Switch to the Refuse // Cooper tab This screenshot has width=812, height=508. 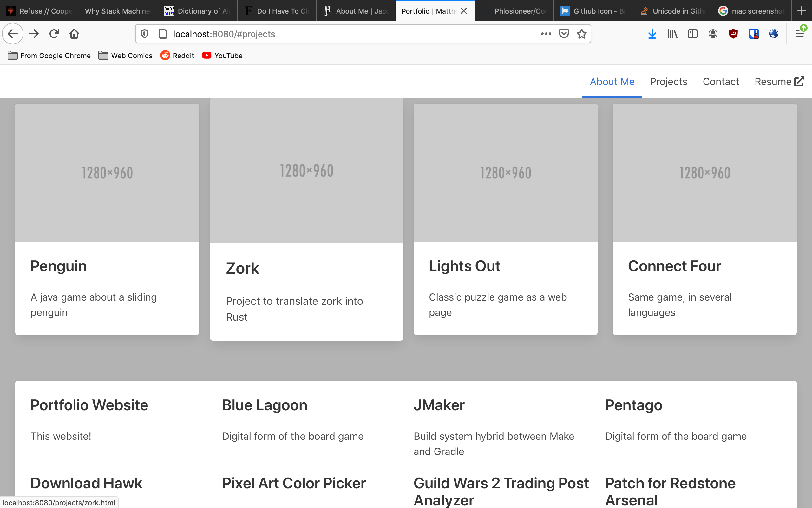(x=40, y=11)
